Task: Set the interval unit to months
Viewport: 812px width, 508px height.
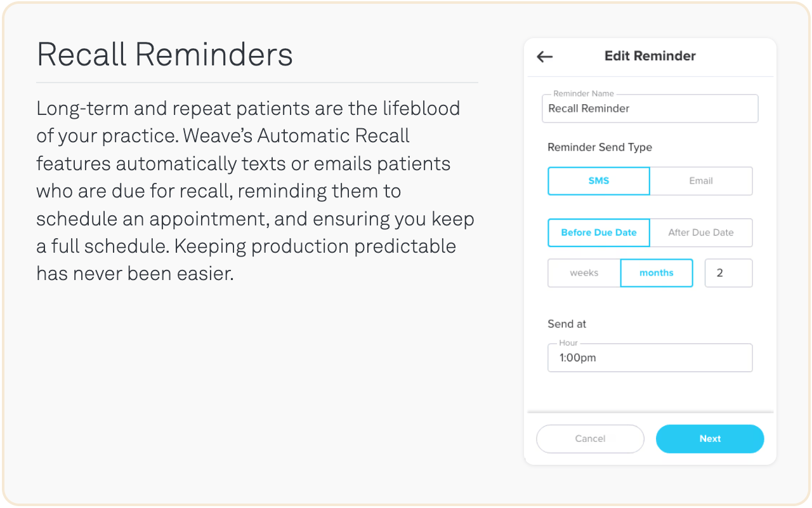Action: [656, 273]
